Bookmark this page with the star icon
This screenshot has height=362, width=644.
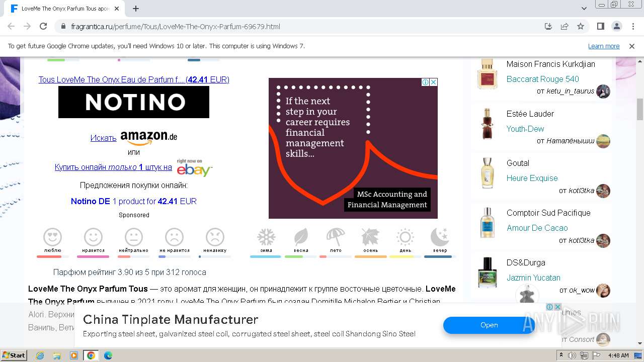pyautogui.click(x=581, y=26)
